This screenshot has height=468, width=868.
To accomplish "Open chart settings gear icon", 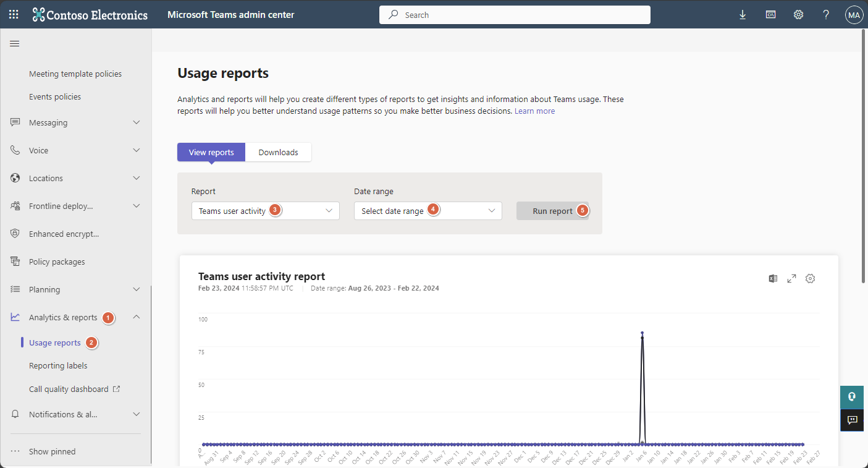I will click(811, 279).
